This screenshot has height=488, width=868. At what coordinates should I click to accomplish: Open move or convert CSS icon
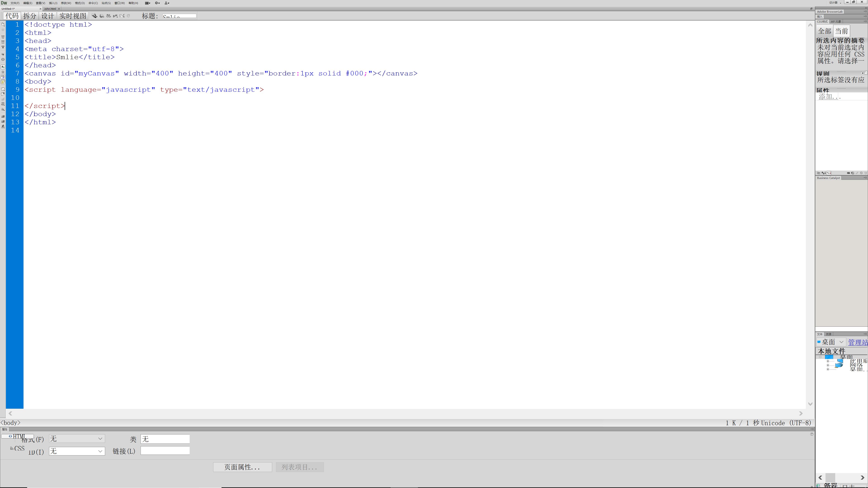coord(3,109)
